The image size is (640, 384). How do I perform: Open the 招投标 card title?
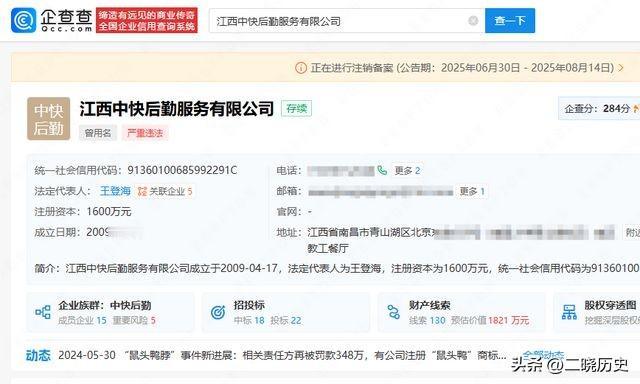249,305
